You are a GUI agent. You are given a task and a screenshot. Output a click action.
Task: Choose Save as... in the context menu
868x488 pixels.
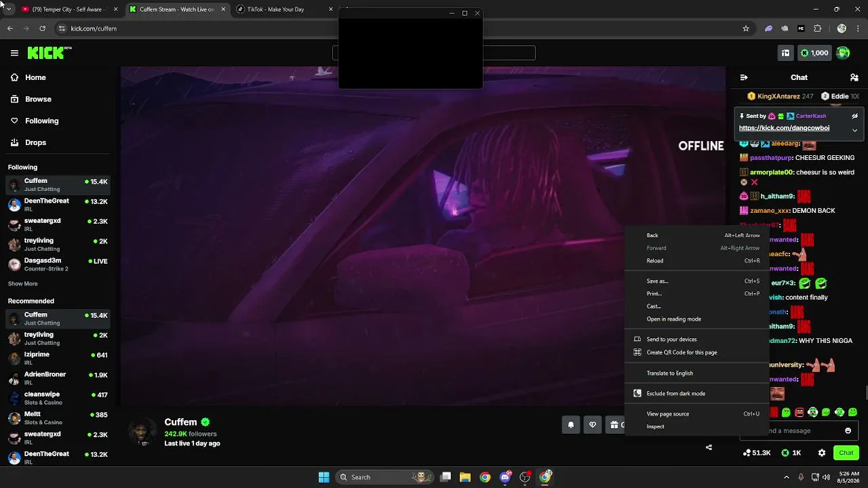pyautogui.click(x=697, y=281)
